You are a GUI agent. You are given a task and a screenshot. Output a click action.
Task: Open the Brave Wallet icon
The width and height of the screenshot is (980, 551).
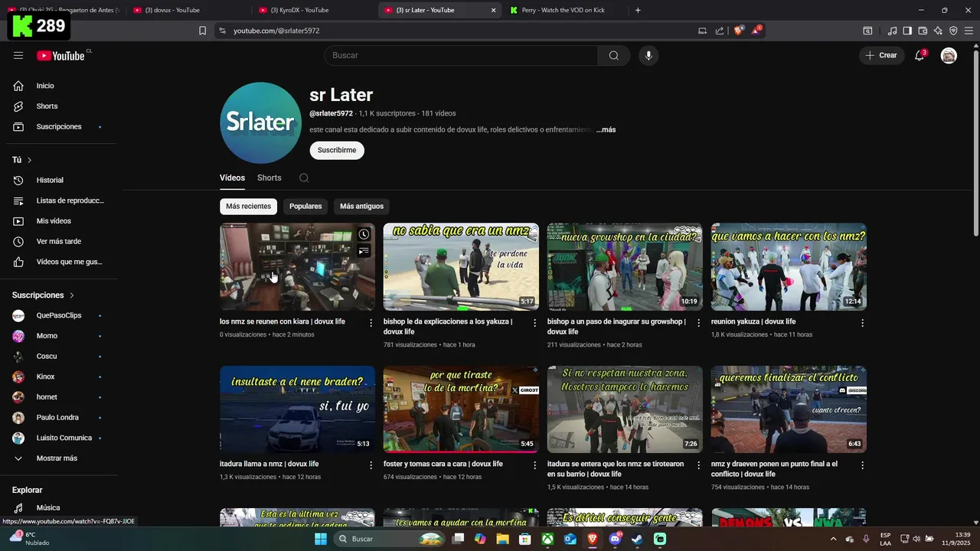point(923,31)
